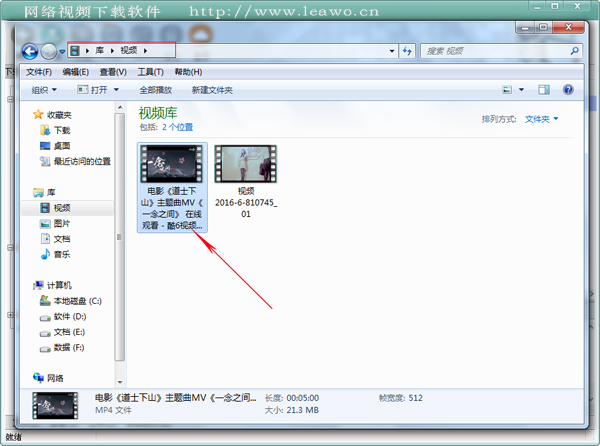Image resolution: width=600 pixels, height=446 pixels.
Task: Select 库 node in navigation pane
Action: pos(51,192)
